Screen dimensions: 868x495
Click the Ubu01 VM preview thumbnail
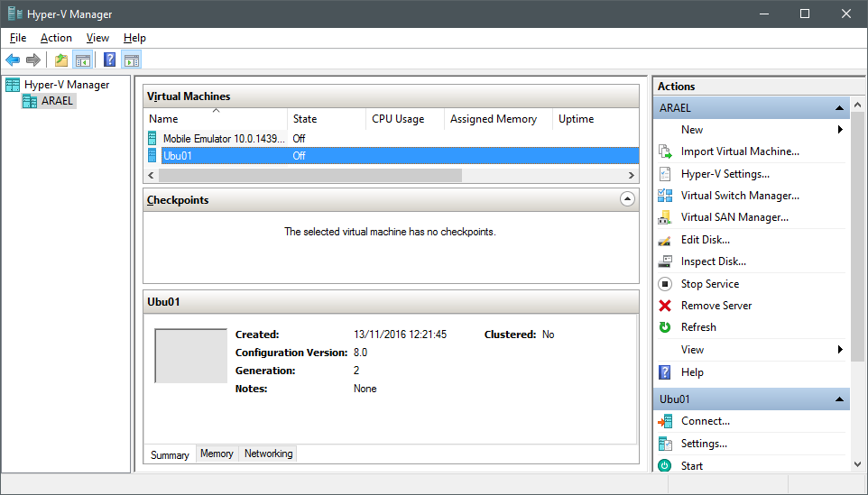point(191,355)
